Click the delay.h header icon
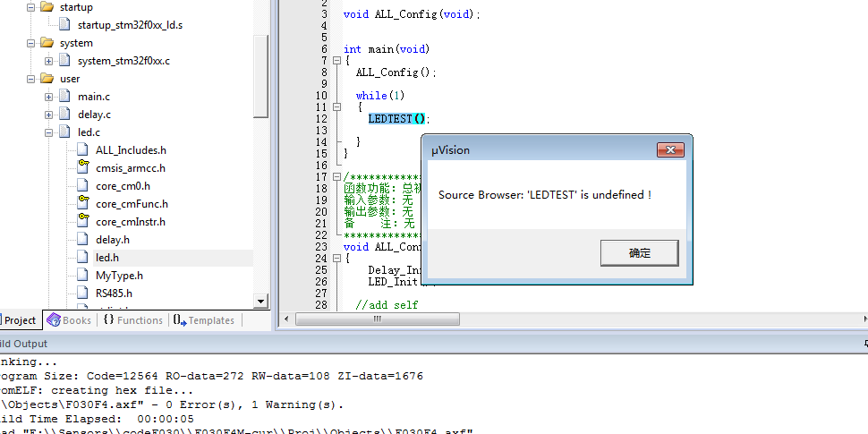Viewport: 868px width, 434px height. click(x=82, y=240)
